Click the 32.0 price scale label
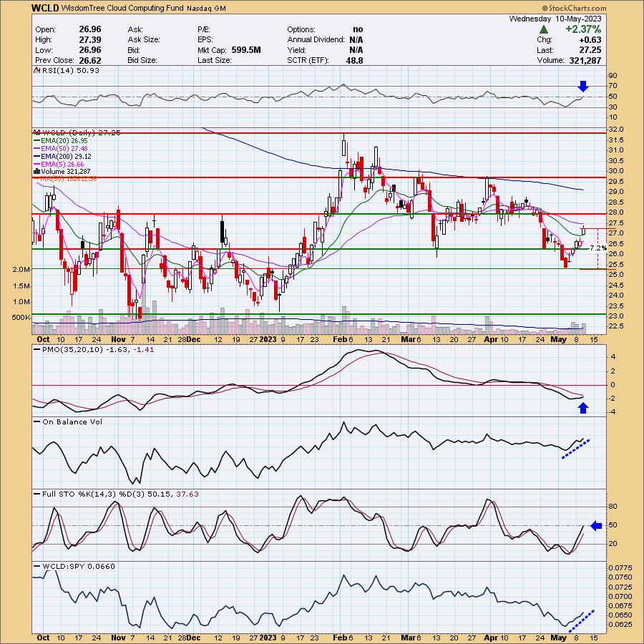 [616, 129]
